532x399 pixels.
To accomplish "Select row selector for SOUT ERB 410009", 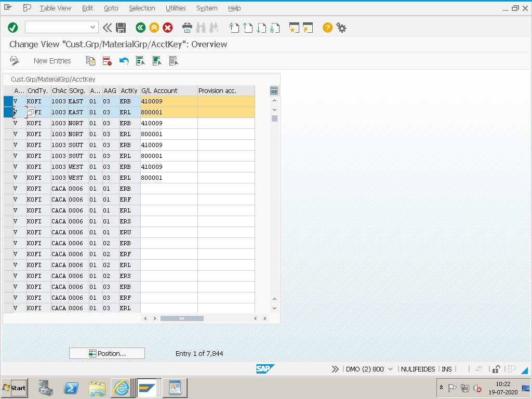I will pyautogui.click(x=8, y=145).
